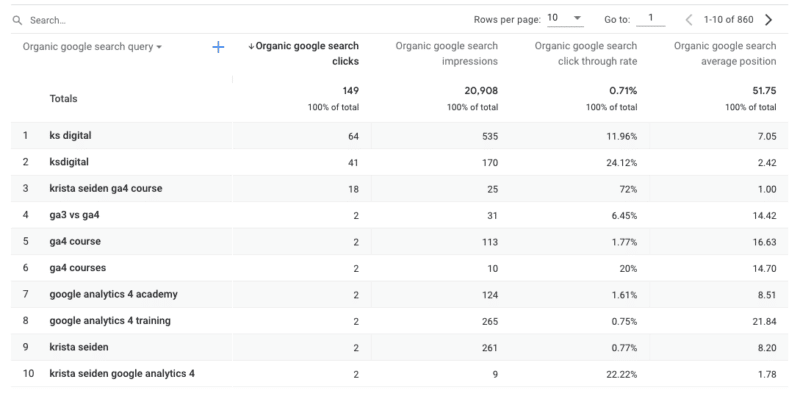
Task: Add a secondary dimension with plus icon
Action: pyautogui.click(x=218, y=47)
